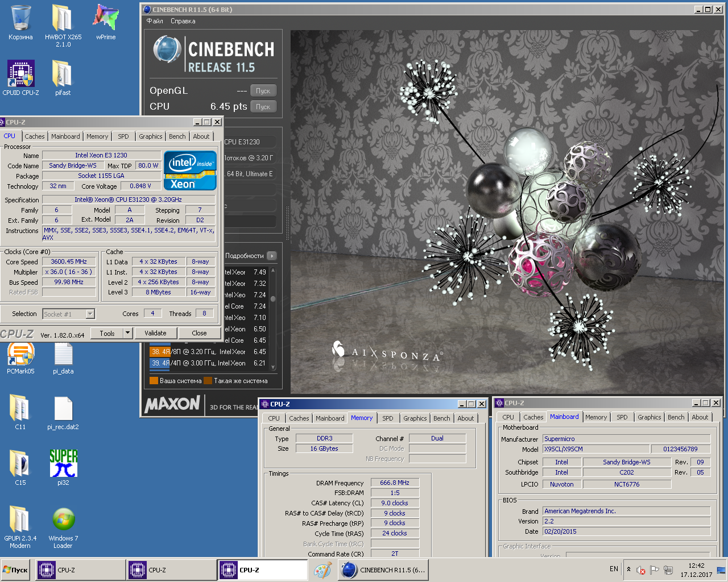Open the pi_data file icon
Image resolution: width=728 pixels, height=582 pixels.
pyautogui.click(x=63, y=358)
